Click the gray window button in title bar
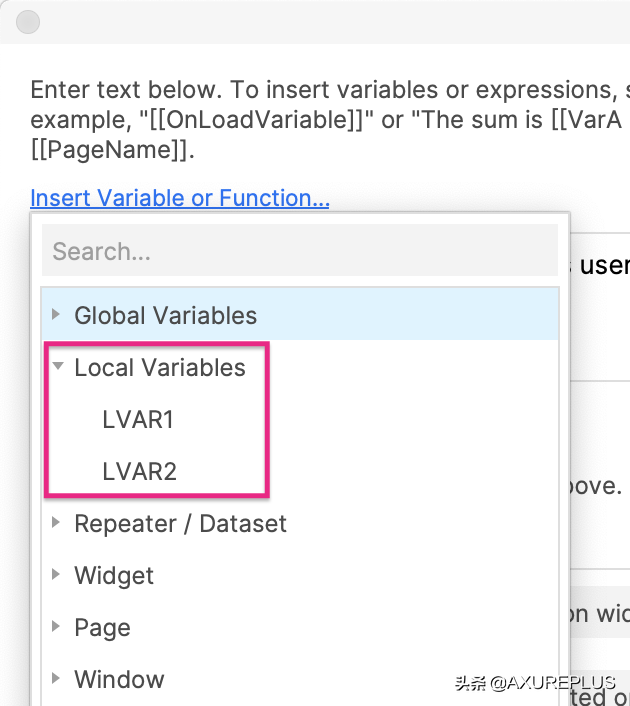630x706 pixels. (28, 21)
